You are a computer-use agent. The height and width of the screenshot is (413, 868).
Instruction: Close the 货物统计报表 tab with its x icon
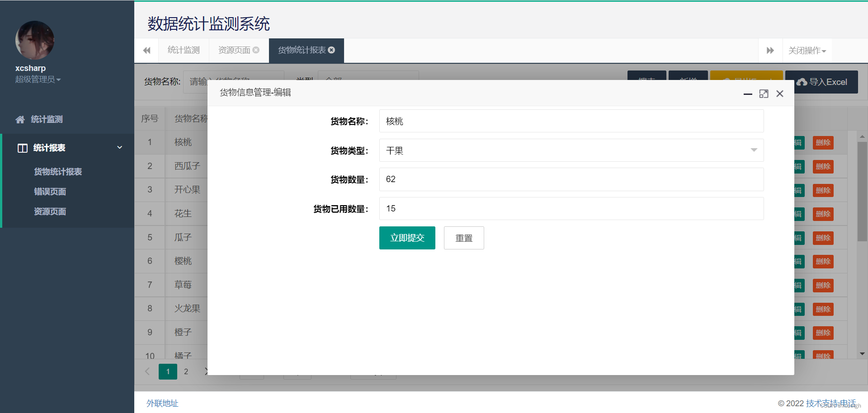(331, 50)
